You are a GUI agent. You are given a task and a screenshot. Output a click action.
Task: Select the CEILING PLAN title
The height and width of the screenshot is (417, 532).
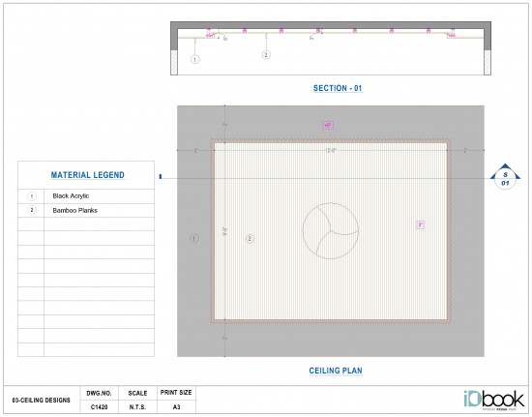[x=336, y=371]
